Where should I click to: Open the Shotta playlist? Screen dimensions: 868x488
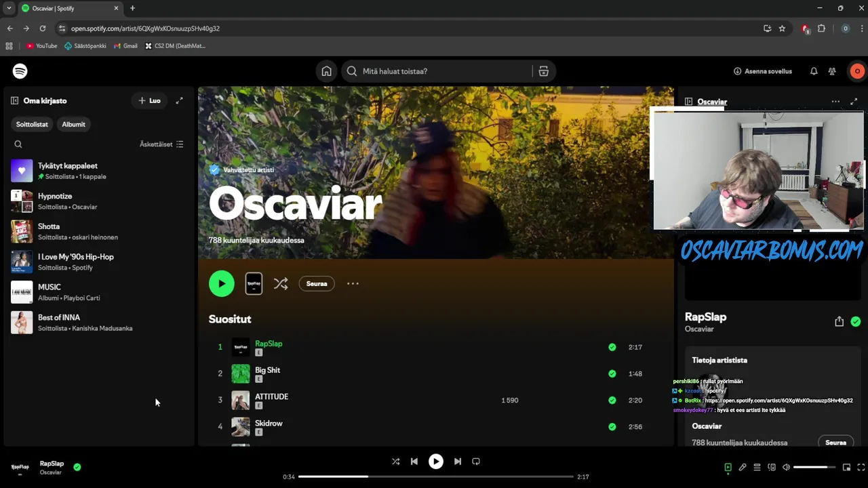[x=98, y=231]
